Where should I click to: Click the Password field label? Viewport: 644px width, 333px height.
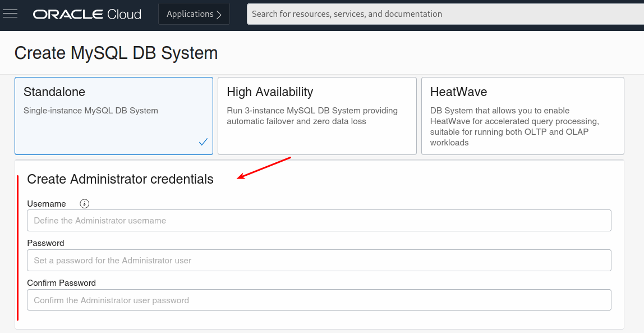tap(45, 243)
